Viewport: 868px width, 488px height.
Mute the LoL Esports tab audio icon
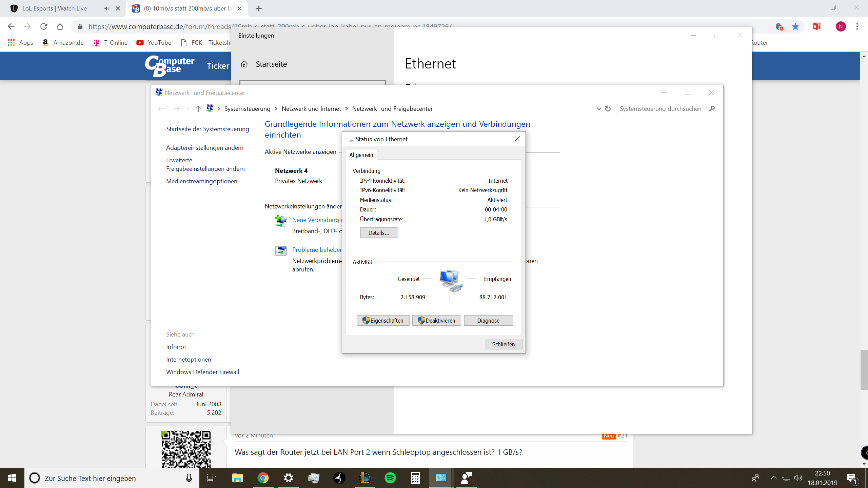tap(107, 8)
